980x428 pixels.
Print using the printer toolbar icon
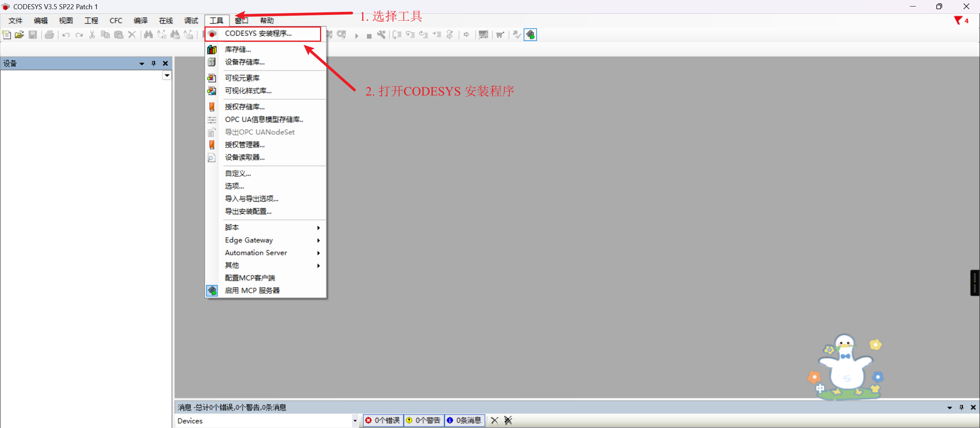(49, 35)
